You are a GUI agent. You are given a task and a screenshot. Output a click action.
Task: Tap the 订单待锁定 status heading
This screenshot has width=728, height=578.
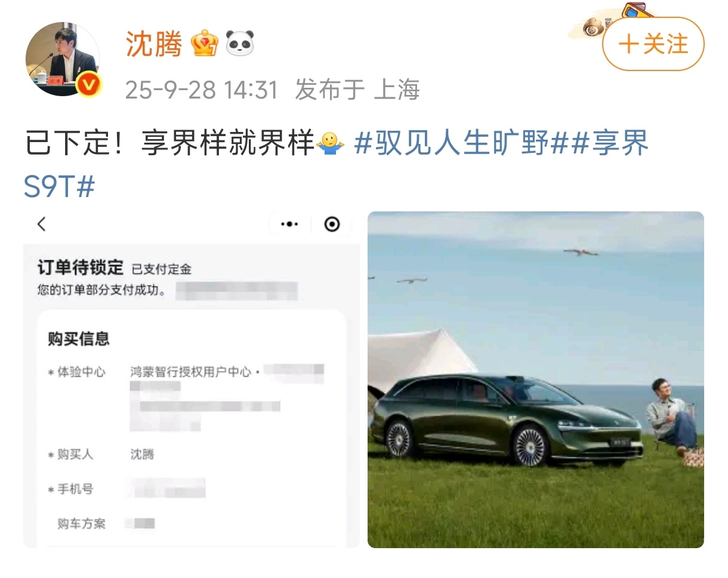(x=80, y=268)
